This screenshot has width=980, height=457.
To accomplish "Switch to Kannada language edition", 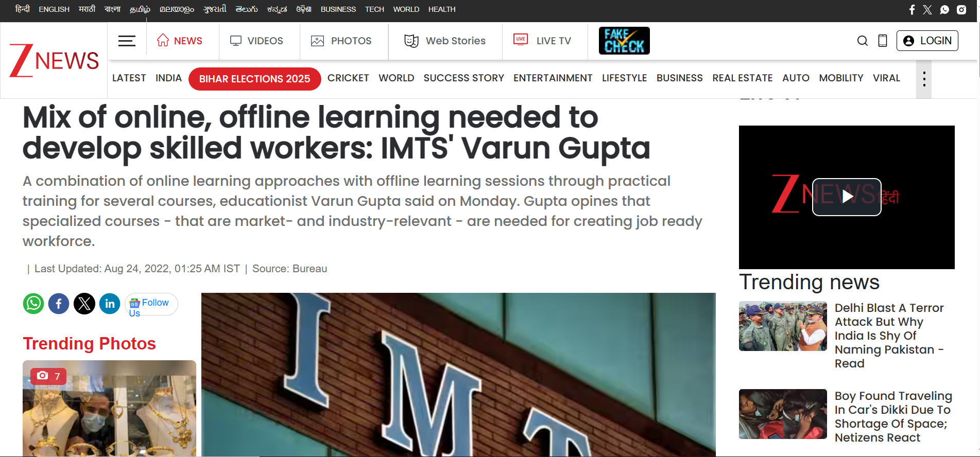I will 277,9.
